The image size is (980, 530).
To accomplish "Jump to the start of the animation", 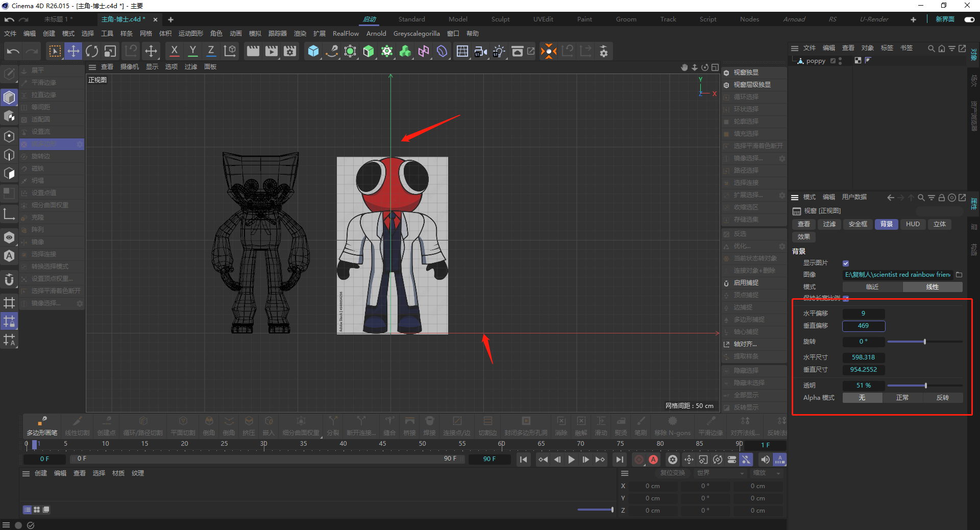I will tap(524, 460).
